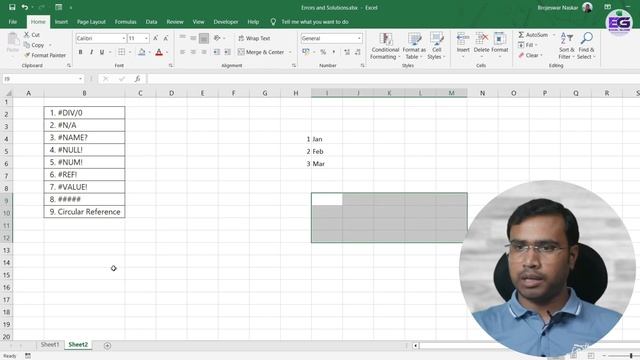
Task: Switch to the Developer tab
Action: tap(226, 22)
